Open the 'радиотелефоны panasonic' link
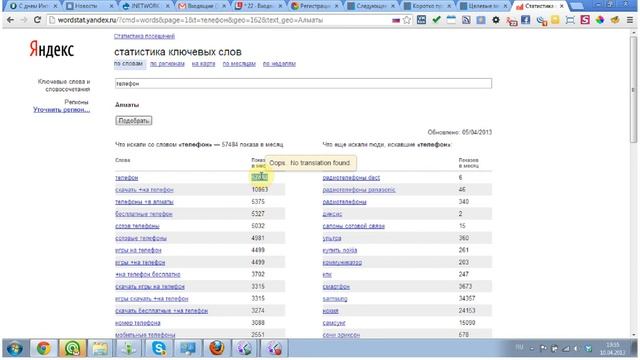This screenshot has width=640, height=360. tap(359, 190)
